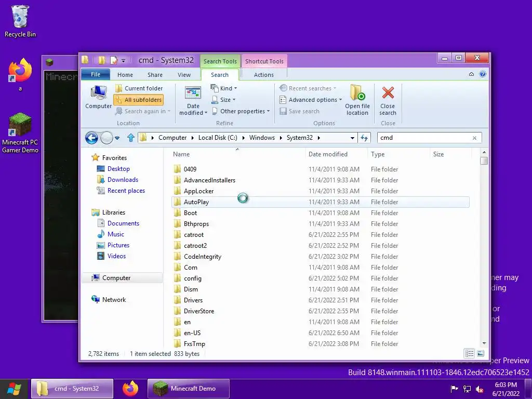Open the Documents library
This screenshot has height=399, width=532.
[123, 223]
